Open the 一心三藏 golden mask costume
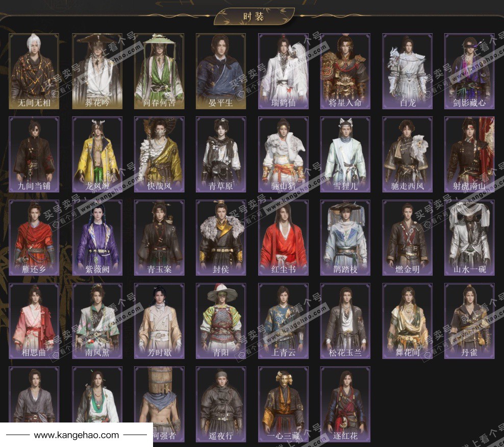The width and height of the screenshot is (504, 447). tap(283, 404)
